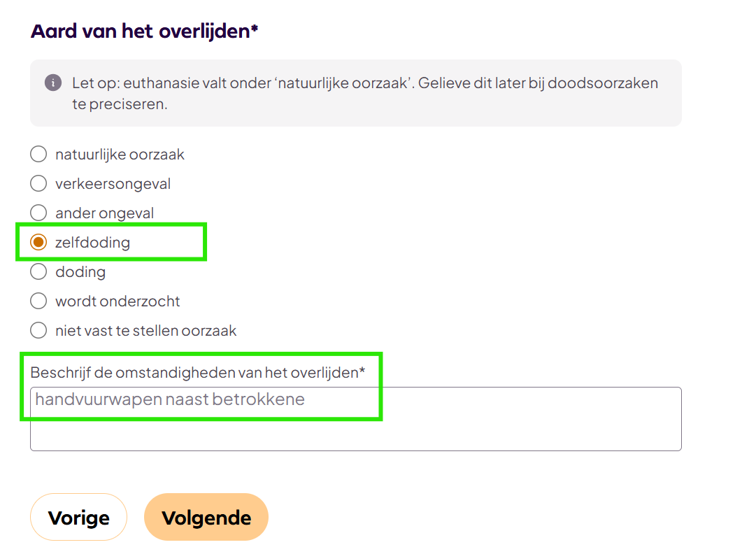This screenshot has height=554, width=756.
Task: Click the 'Aard van het overlijden' heading
Action: click(144, 31)
